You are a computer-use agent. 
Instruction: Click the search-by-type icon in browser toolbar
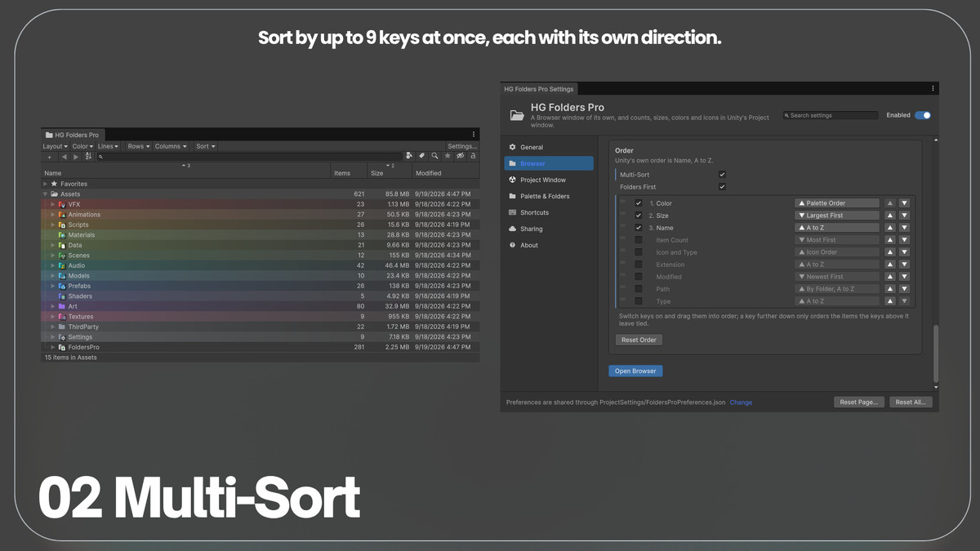click(x=409, y=156)
